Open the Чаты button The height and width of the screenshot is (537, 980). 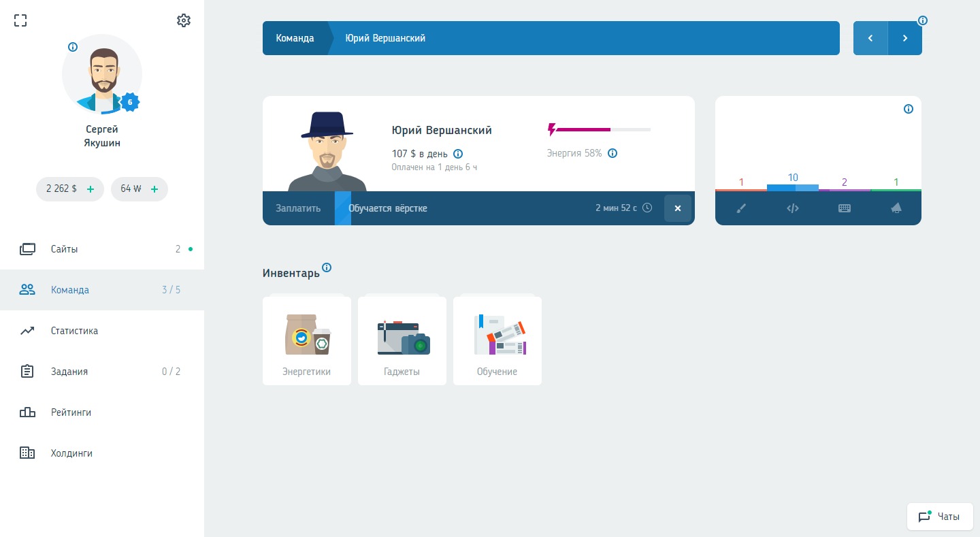(940, 517)
